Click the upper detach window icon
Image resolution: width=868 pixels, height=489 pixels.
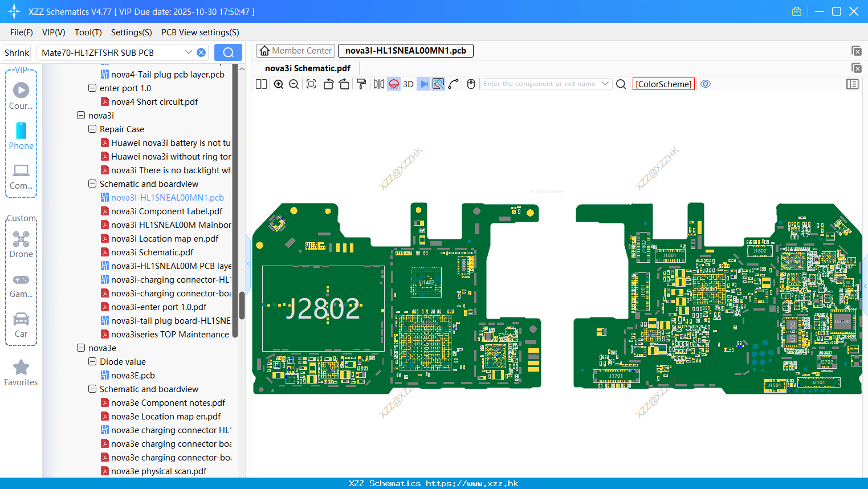pyautogui.click(x=856, y=51)
